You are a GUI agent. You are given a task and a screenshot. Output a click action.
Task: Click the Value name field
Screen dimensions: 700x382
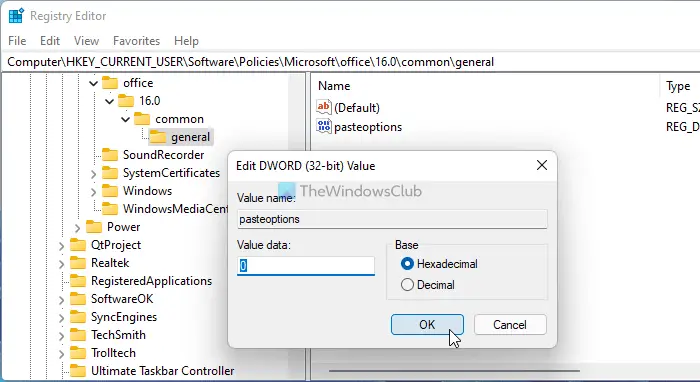tap(392, 219)
